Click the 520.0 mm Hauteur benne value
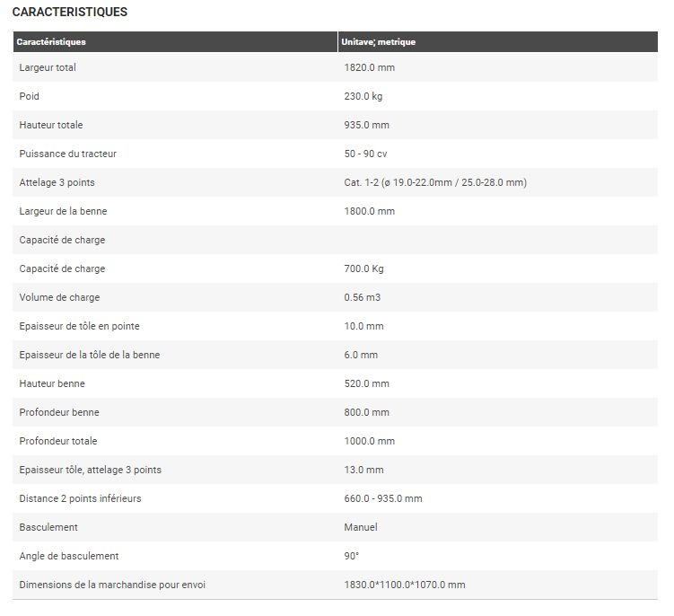The image size is (674, 616). tap(366, 383)
